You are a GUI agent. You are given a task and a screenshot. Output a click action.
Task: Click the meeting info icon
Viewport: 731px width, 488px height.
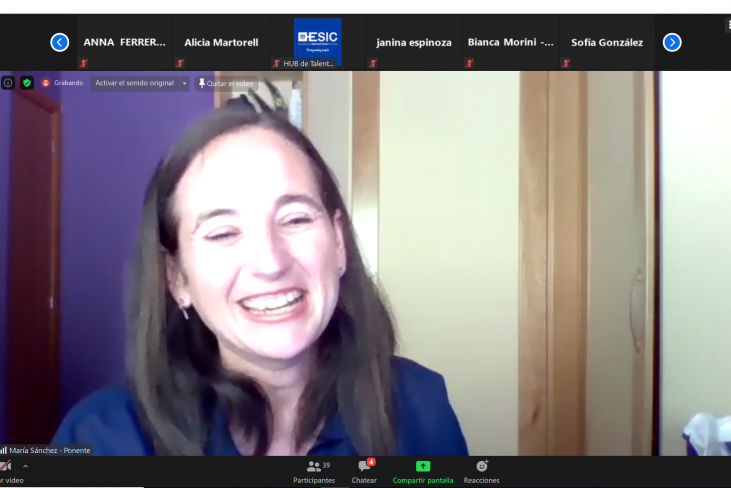[x=8, y=83]
